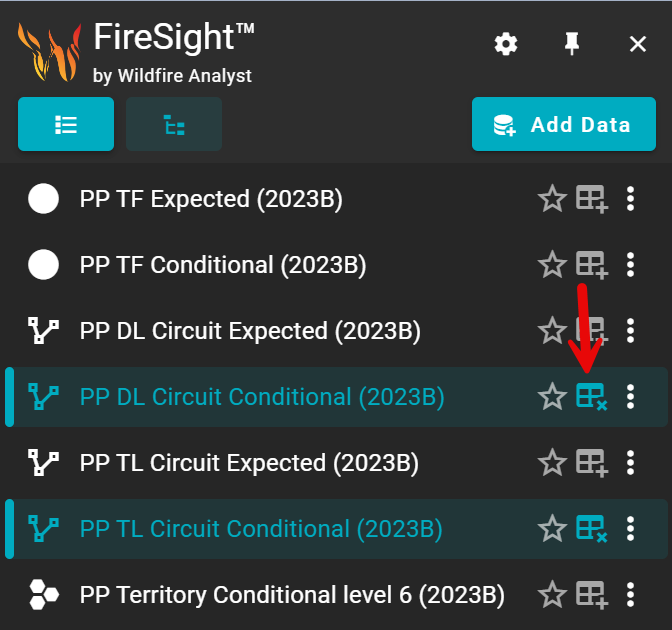The height and width of the screenshot is (630, 672).
Task: Select the PP TL Circuit Conditional (2023B) entry
Action: (x=261, y=529)
